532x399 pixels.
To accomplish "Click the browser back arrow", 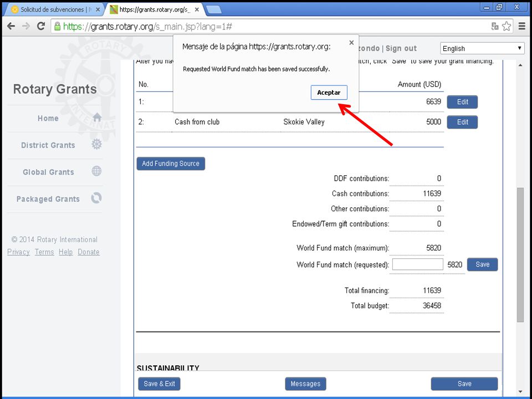I will point(11,26).
